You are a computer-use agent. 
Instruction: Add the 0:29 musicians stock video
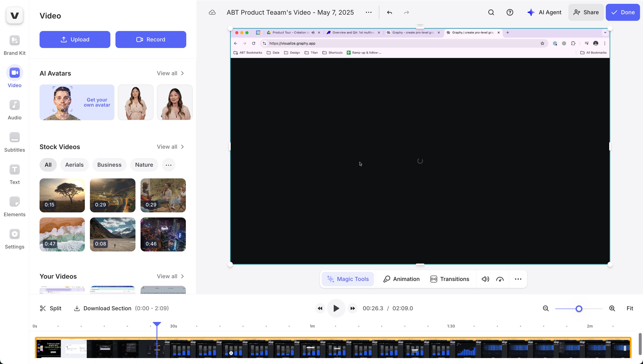pyautogui.click(x=163, y=195)
